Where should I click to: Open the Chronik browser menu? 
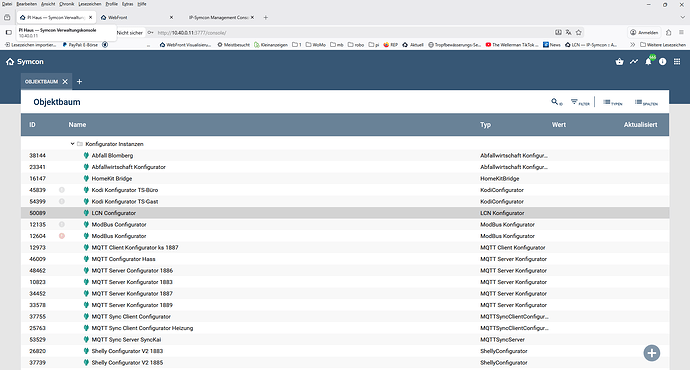pyautogui.click(x=66, y=4)
